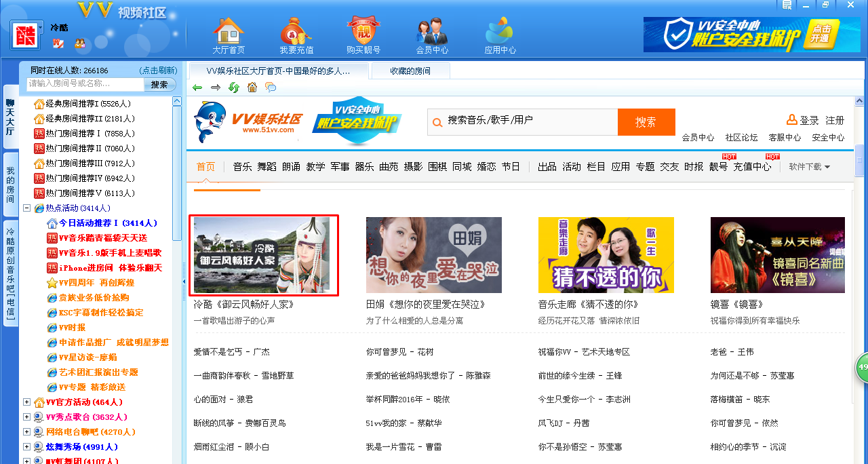The height and width of the screenshot is (464, 868).
Task: Click the 点击刷新 link for online count
Action: (158, 71)
